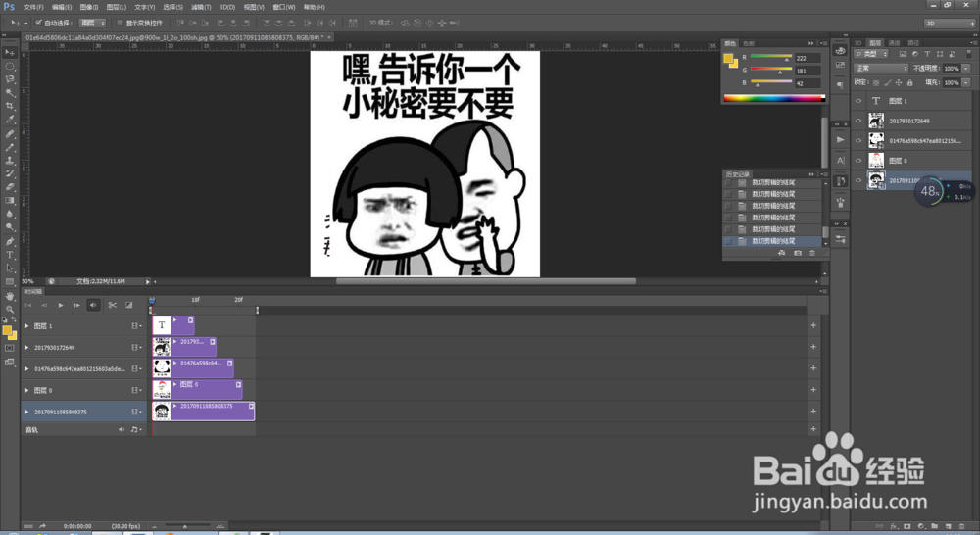Open the 文件(F) menu
Screen dimensions: 980x535
(x=33, y=7)
